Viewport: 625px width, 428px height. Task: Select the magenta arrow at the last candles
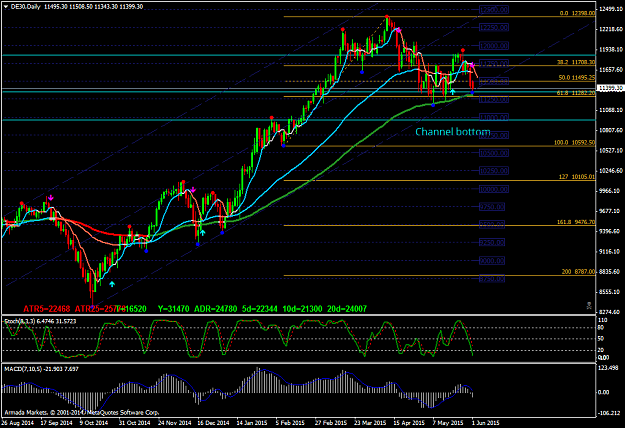click(x=472, y=65)
